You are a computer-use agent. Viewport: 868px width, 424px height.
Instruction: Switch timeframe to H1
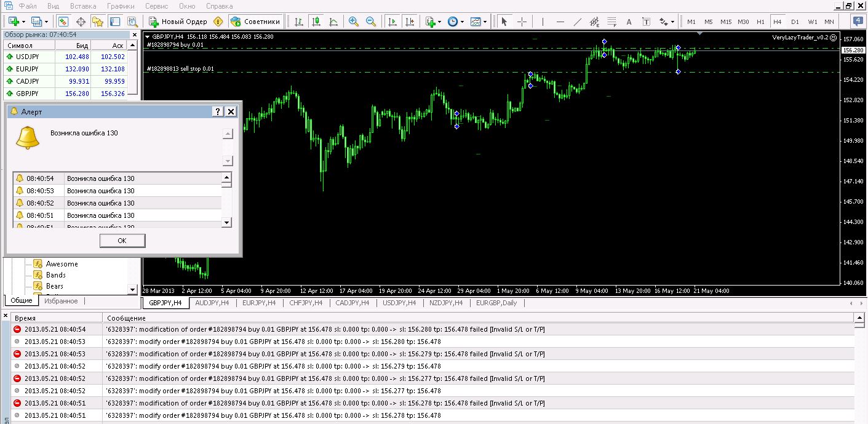[x=760, y=22]
